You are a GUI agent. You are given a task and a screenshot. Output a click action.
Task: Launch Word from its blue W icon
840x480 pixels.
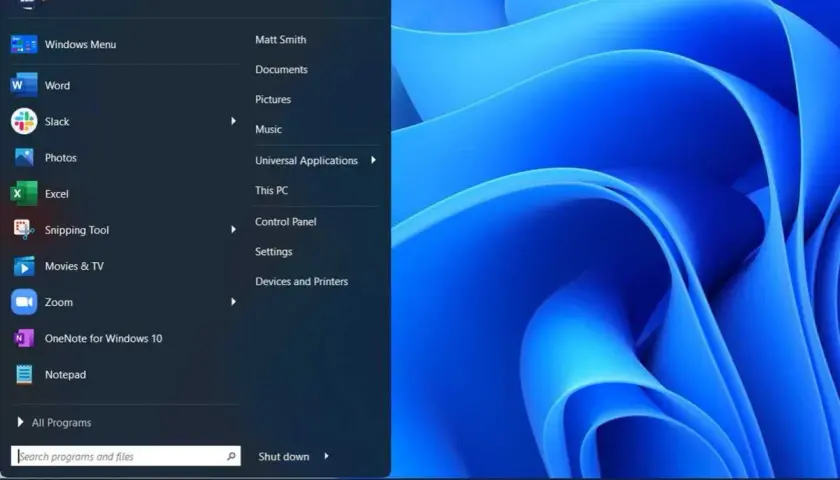[x=24, y=85]
